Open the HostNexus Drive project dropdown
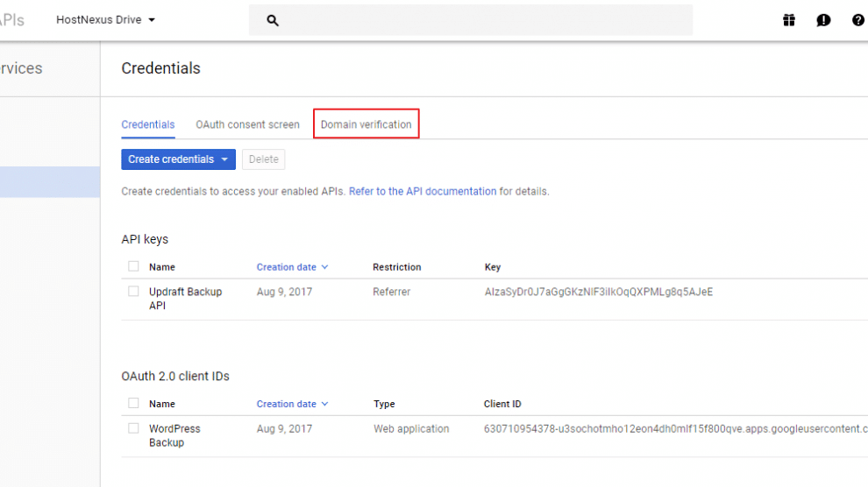The height and width of the screenshot is (487, 868). click(105, 20)
